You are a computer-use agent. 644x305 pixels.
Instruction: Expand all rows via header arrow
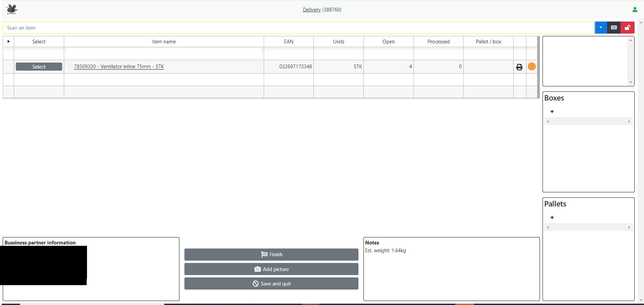8,41
